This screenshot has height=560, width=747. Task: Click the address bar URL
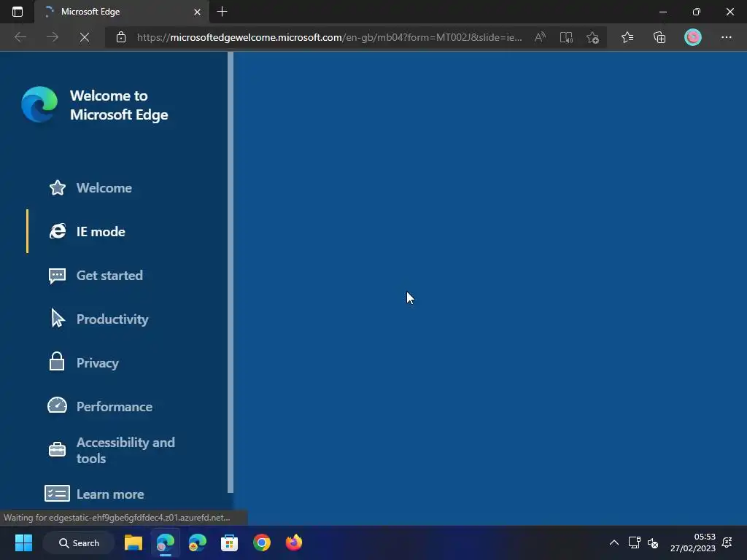pos(329,37)
